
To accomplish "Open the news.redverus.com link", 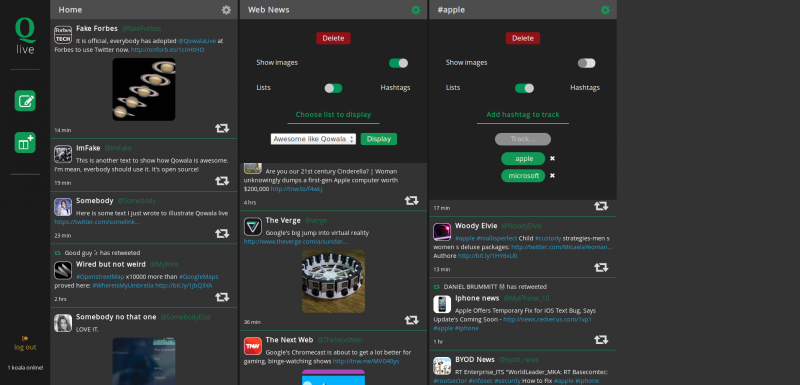I will (x=547, y=319).
